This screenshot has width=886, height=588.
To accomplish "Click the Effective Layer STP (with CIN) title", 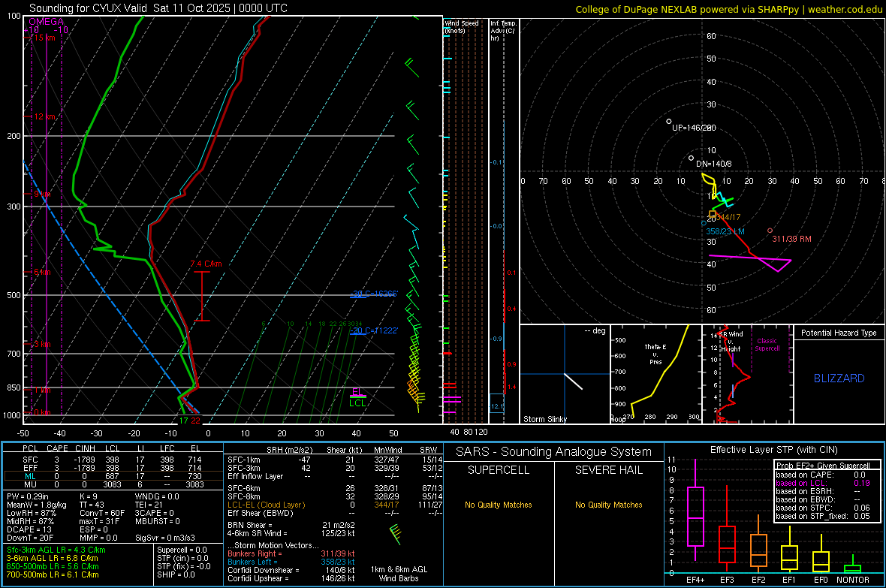I will tap(773, 450).
